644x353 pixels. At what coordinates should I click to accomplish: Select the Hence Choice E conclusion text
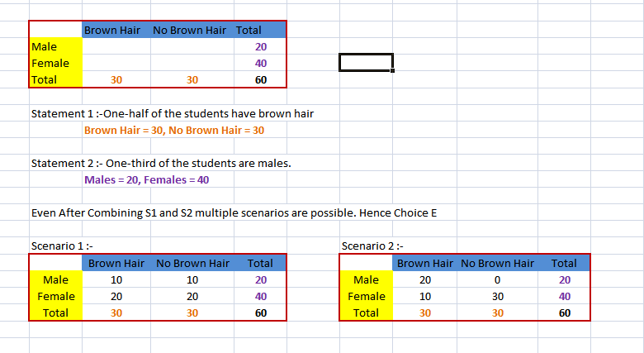pyautogui.click(x=233, y=212)
